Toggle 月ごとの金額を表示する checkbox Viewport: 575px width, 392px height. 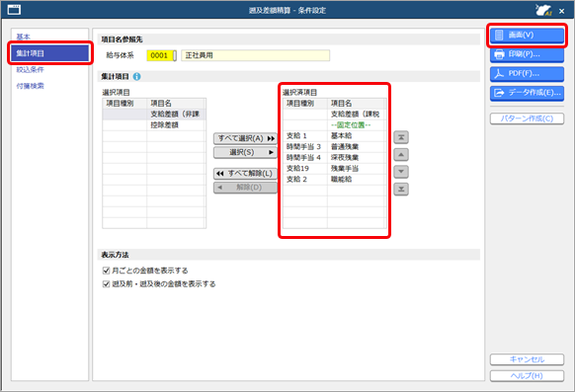point(107,271)
